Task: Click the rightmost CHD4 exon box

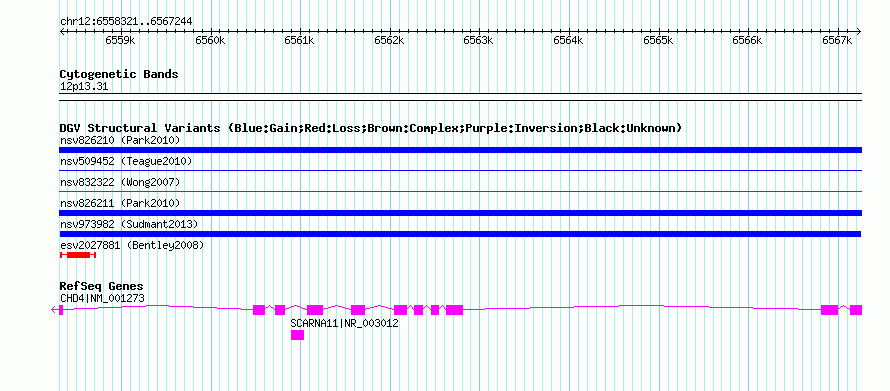Action: coord(856,310)
